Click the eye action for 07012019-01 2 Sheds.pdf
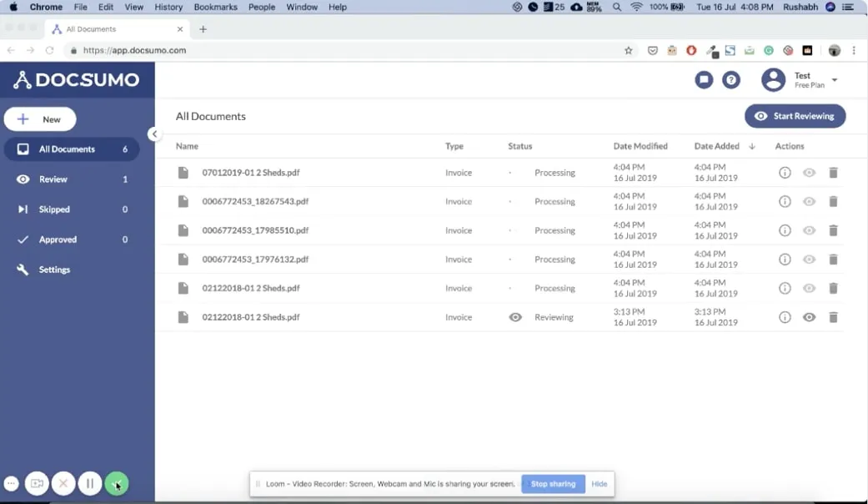The image size is (868, 504). pos(809,173)
